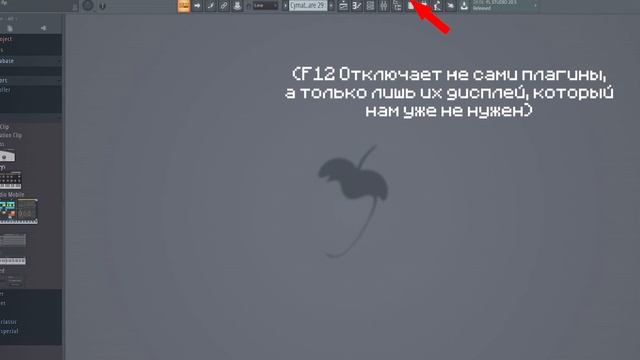
Task: Open the Mixer view icon
Action: point(384,6)
